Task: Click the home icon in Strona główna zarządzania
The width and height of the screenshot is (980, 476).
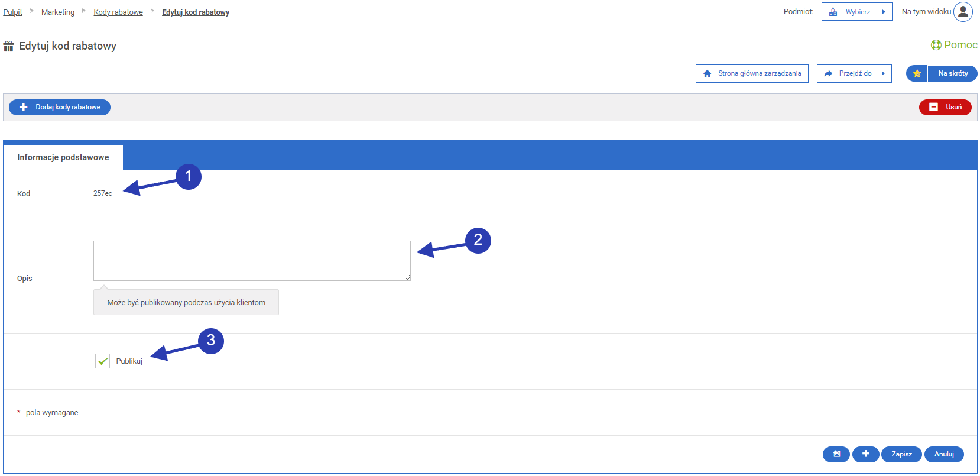Action: [x=708, y=74]
